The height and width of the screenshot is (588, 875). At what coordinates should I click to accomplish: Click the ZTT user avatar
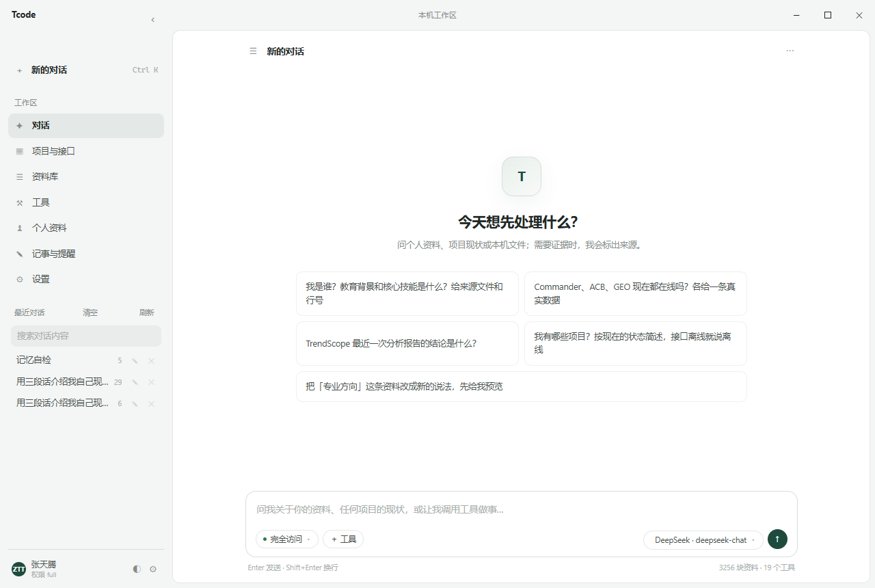[19, 569]
